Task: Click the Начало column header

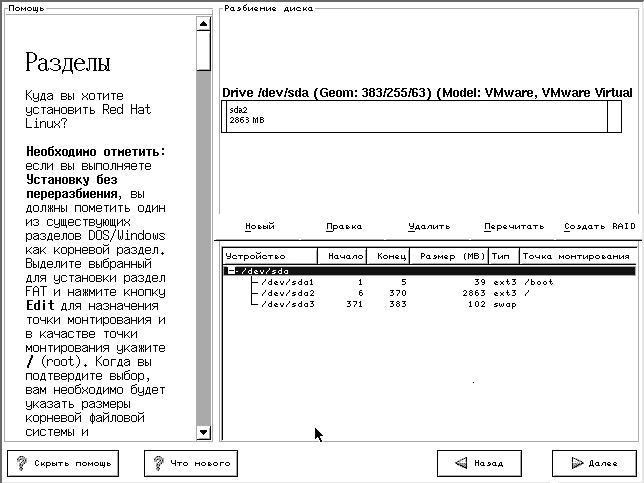Action: [342, 256]
